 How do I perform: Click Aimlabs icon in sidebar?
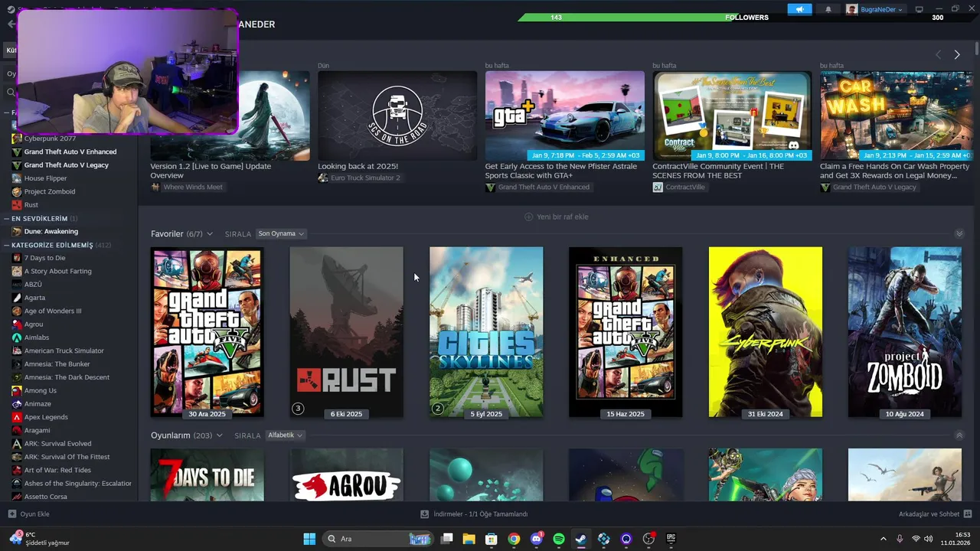[17, 337]
